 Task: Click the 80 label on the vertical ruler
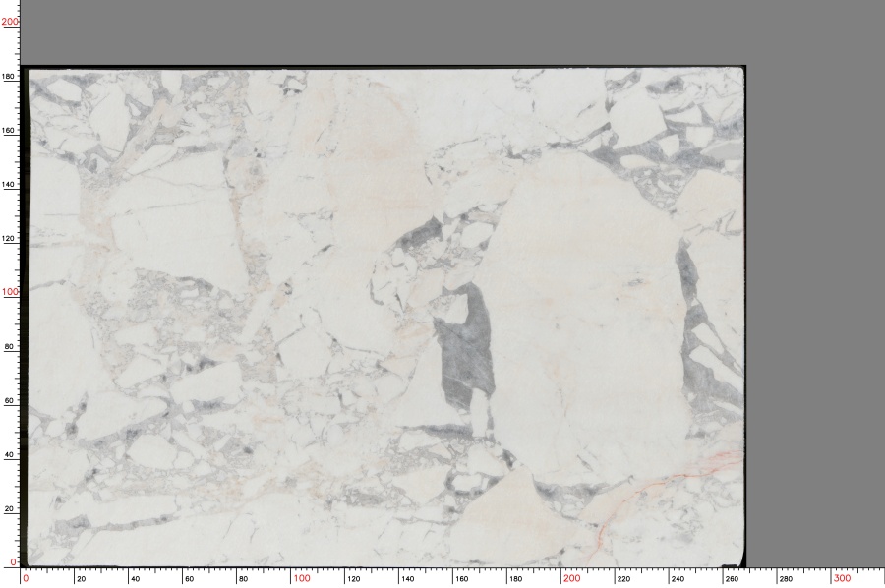(9, 347)
